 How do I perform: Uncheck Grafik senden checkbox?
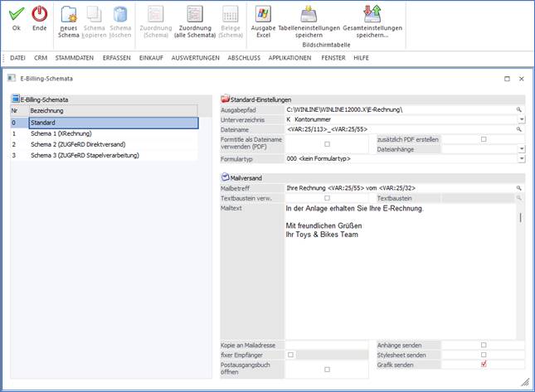tap(484, 365)
